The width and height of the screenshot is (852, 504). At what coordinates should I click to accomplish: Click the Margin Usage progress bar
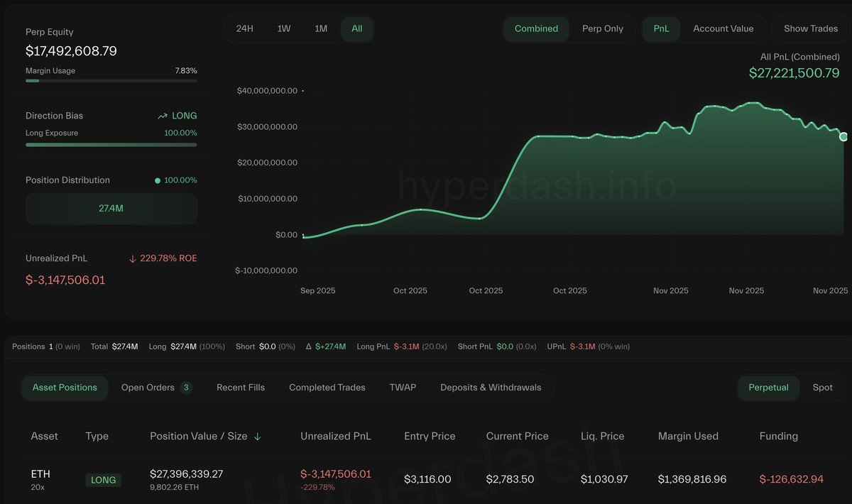click(x=111, y=81)
